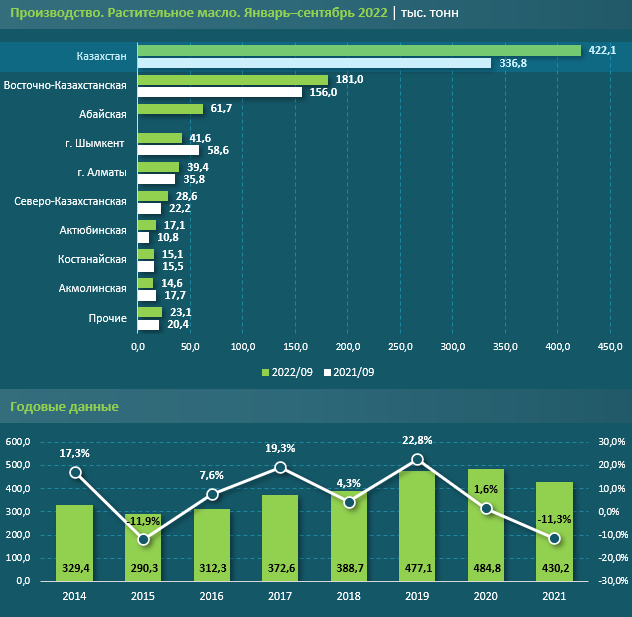Click the 2017 annual bar showing 372,6
This screenshot has height=617, width=632.
pos(280,537)
